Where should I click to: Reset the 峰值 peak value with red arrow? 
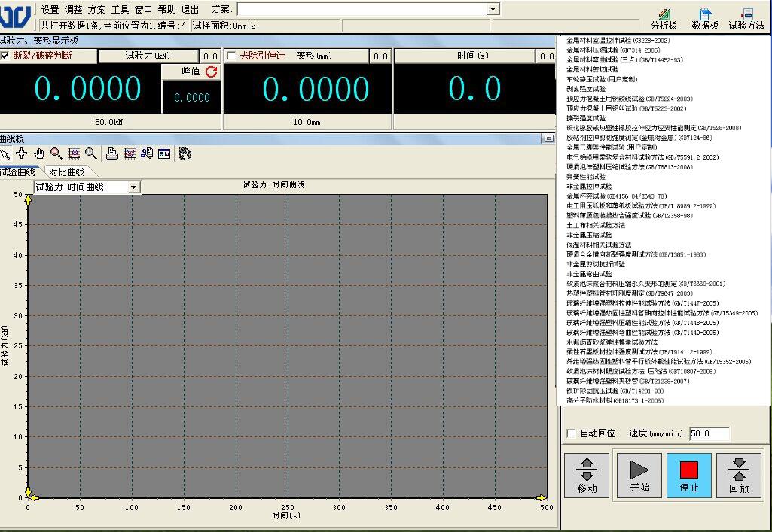point(212,71)
